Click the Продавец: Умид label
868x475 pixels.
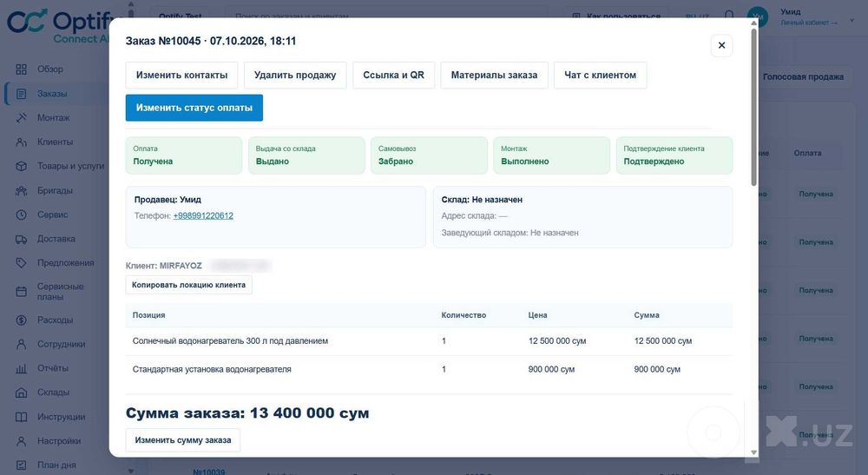coord(168,200)
